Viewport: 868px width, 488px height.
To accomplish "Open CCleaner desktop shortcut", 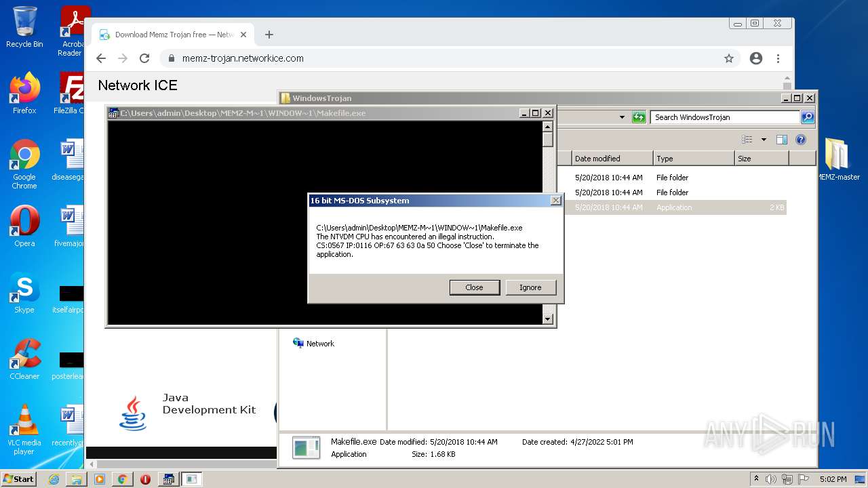I will tap(24, 359).
